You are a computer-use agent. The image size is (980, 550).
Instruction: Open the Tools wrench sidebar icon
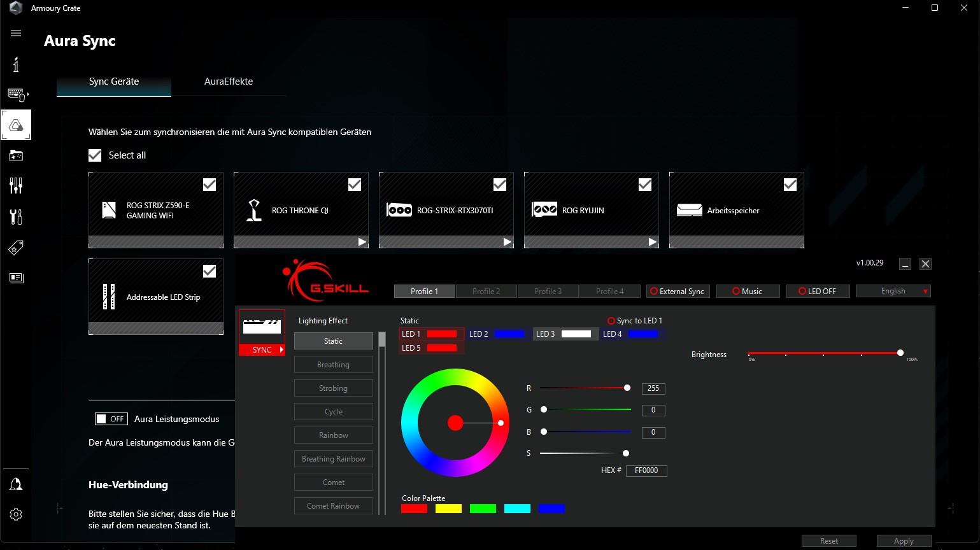pos(16,216)
